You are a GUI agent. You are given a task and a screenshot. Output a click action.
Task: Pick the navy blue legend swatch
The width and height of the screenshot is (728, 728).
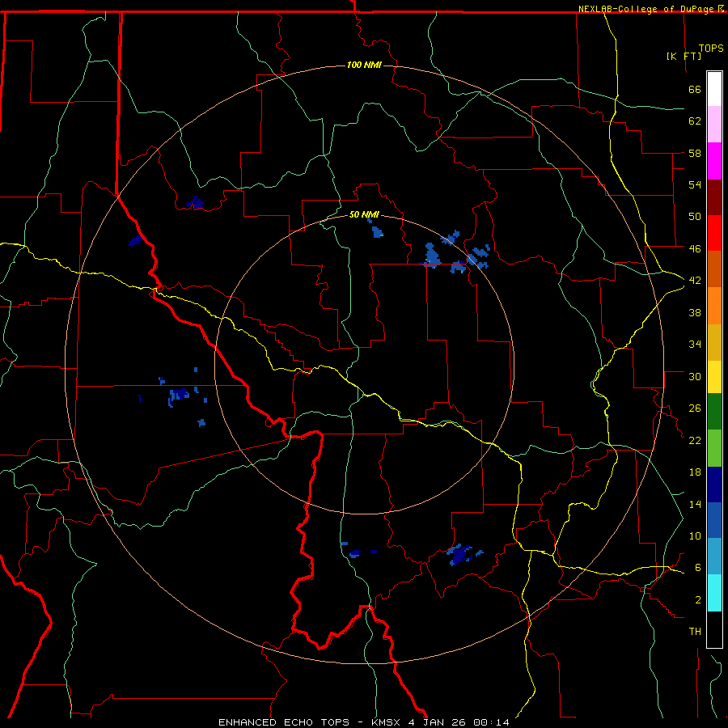[x=714, y=485]
